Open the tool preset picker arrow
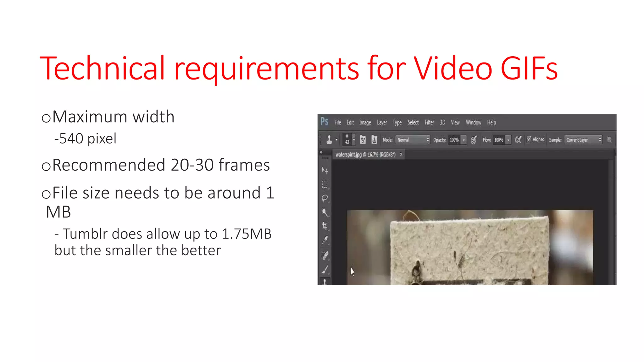This screenshot has width=644, height=362. click(336, 140)
